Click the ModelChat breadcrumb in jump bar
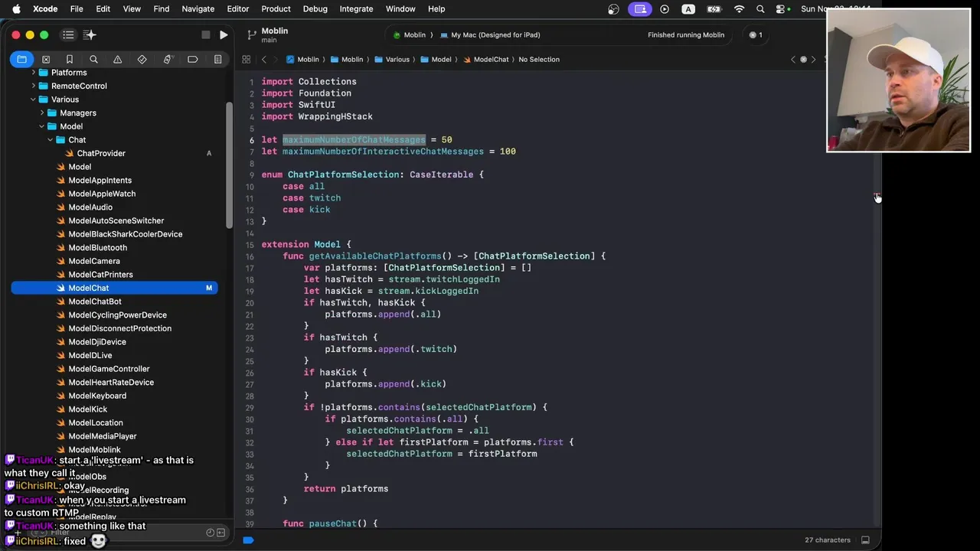This screenshot has height=551, width=980. [x=485, y=59]
